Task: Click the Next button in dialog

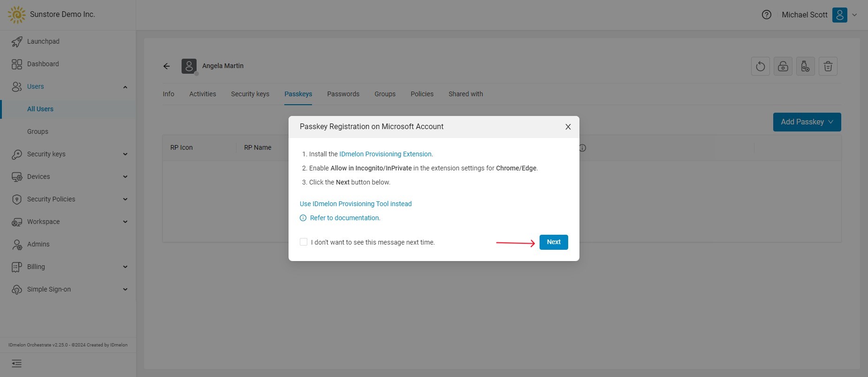Action: pos(554,242)
